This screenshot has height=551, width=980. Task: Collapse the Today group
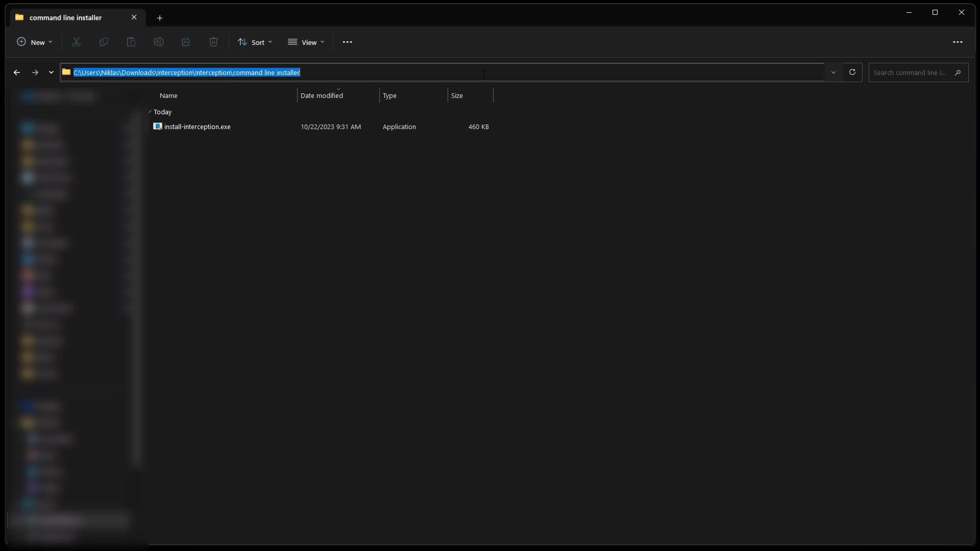click(x=150, y=112)
